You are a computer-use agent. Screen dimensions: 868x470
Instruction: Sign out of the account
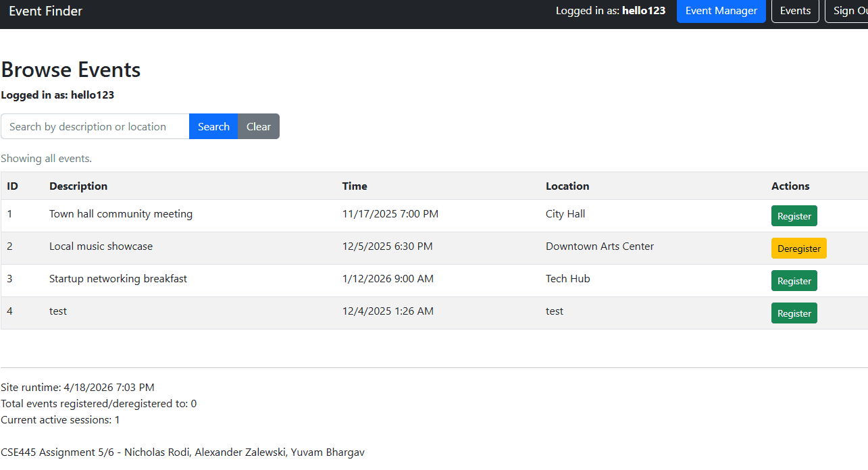848,11
